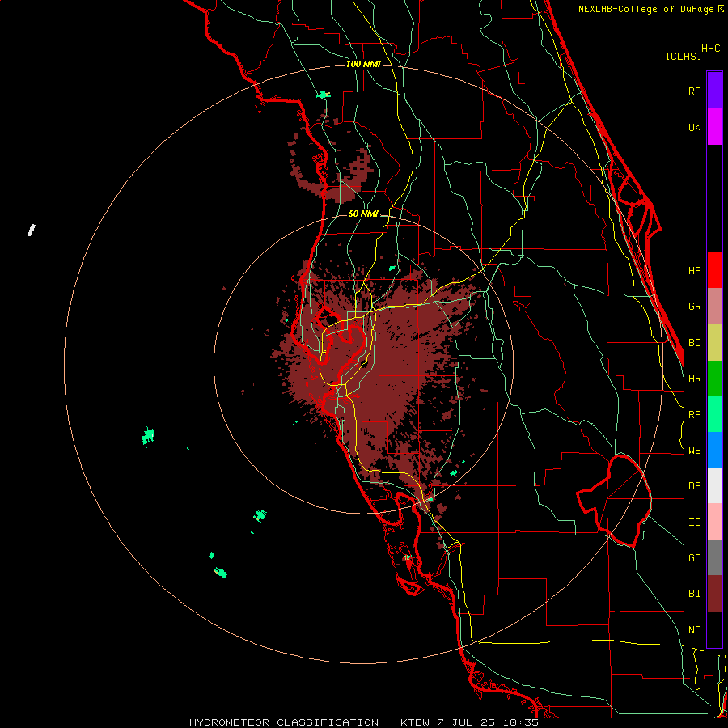This screenshot has height=728, width=728.
Task: Click the 'BI' legend label
Action: tap(694, 594)
